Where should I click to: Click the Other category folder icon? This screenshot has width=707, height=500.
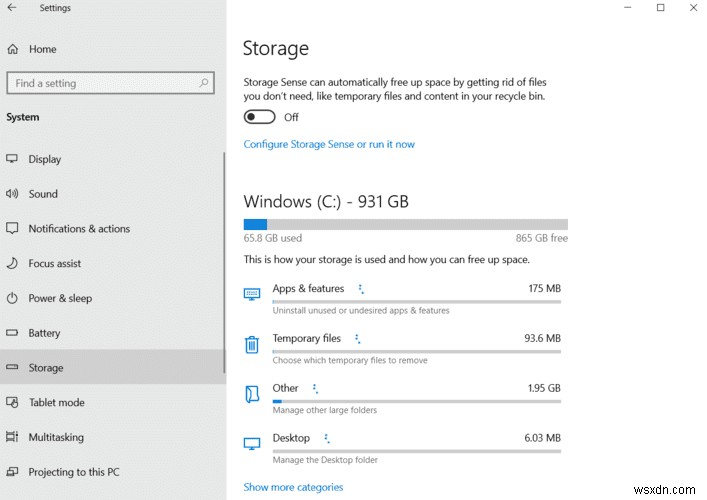252,394
